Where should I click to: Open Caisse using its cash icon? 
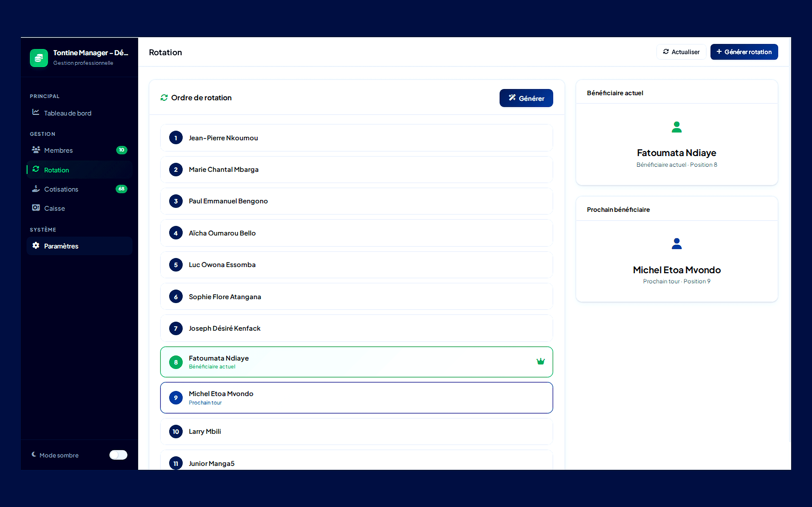point(36,208)
